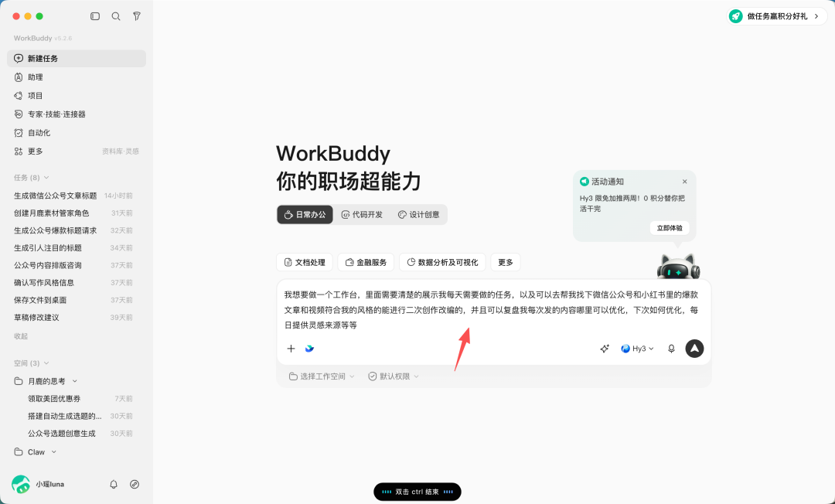Open task 生成引人注目的标题

(48, 248)
